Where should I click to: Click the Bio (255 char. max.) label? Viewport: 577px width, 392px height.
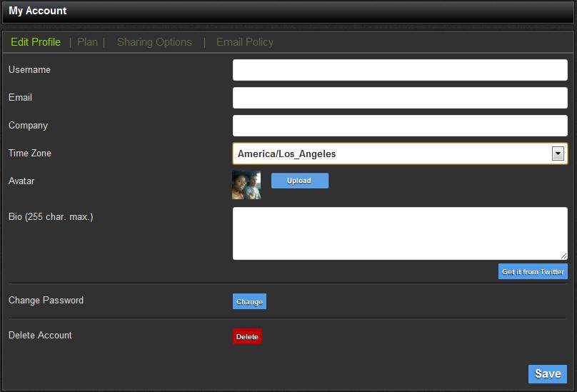[51, 217]
